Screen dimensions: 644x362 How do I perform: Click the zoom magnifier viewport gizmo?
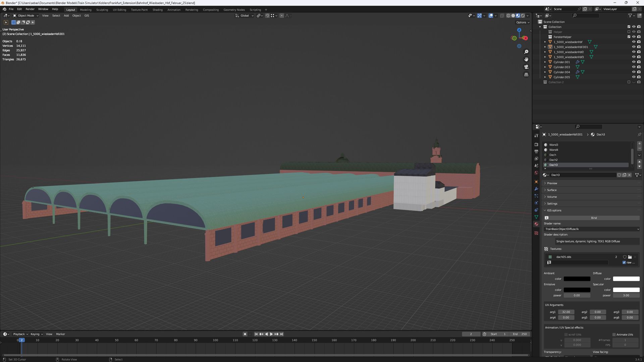coord(526,52)
